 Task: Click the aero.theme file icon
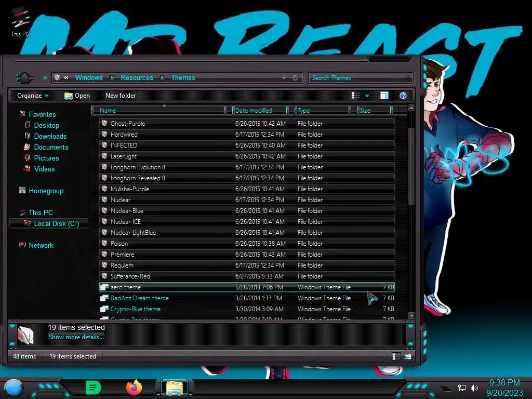tap(104, 287)
